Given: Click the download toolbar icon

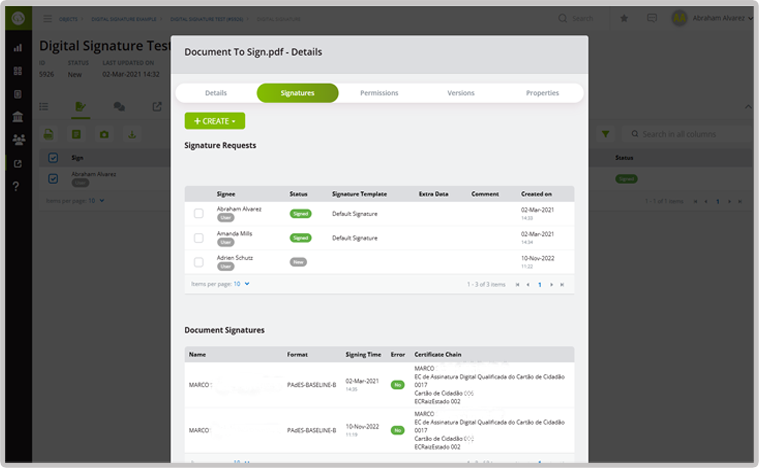Looking at the screenshot, I should [x=132, y=134].
